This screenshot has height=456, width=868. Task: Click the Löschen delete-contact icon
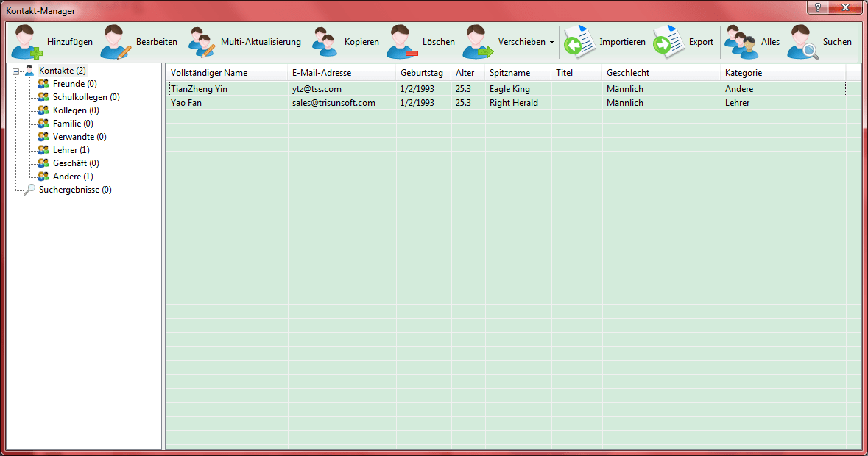point(402,42)
